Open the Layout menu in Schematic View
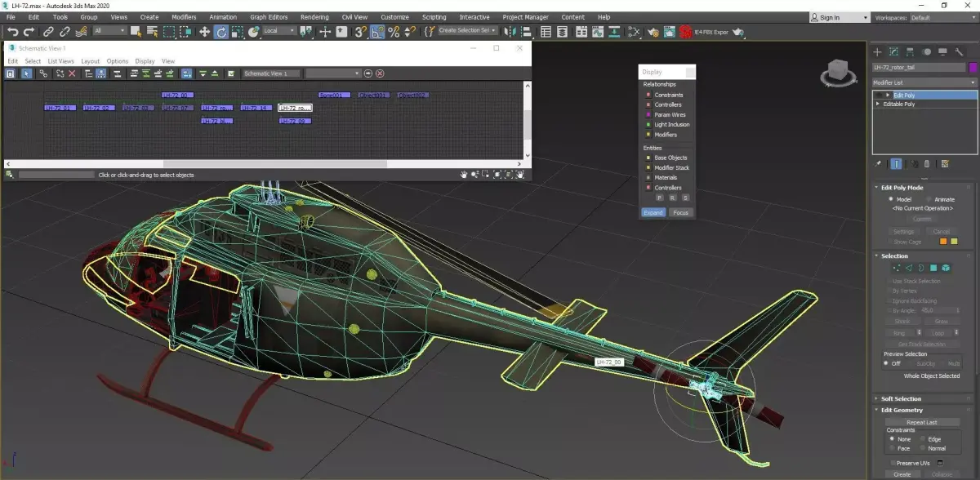 [90, 61]
